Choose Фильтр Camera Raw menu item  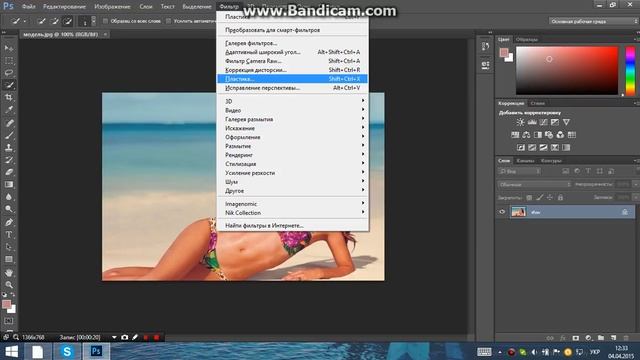[293, 61]
